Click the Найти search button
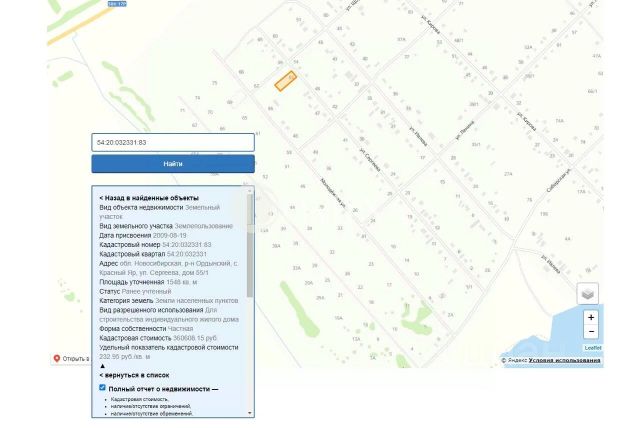Image resolution: width=640 pixels, height=428 pixels. 173,164
